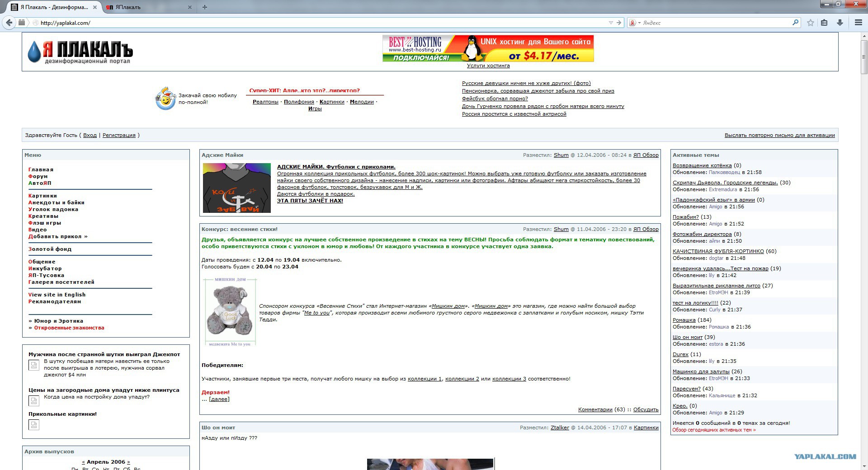868x470 pixels.
Task: Open the bookmarks list icon
Action: (824, 23)
